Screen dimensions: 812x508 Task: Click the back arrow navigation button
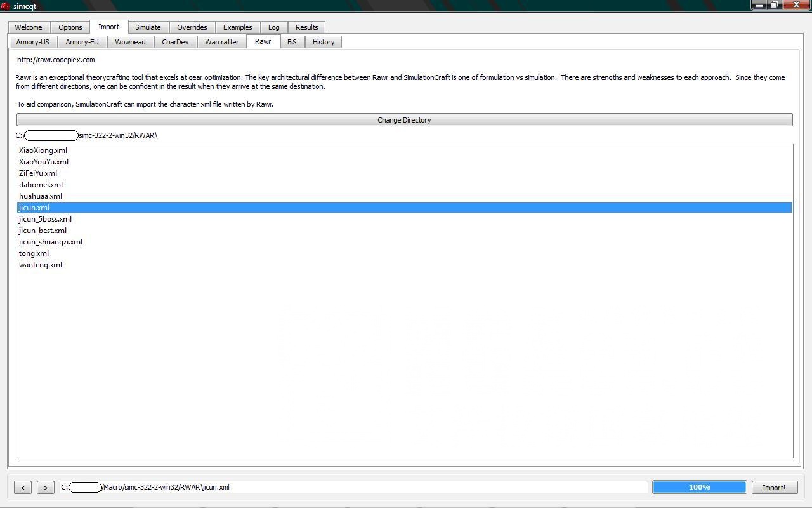23,488
